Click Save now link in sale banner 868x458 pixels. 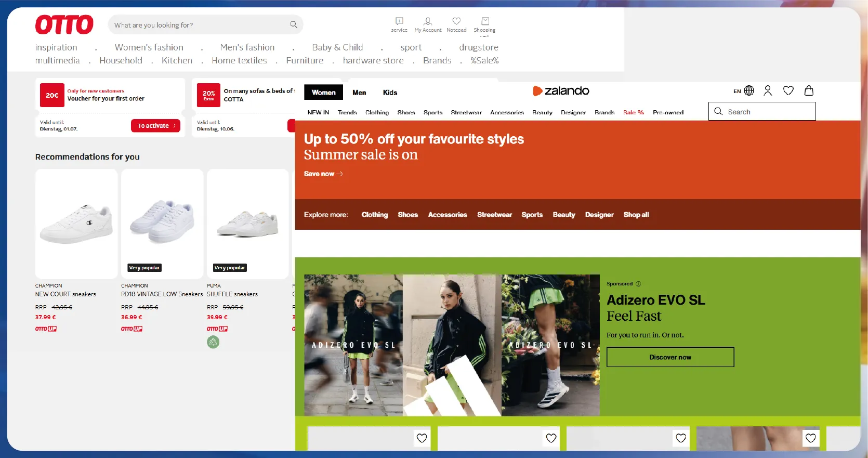[x=323, y=174]
